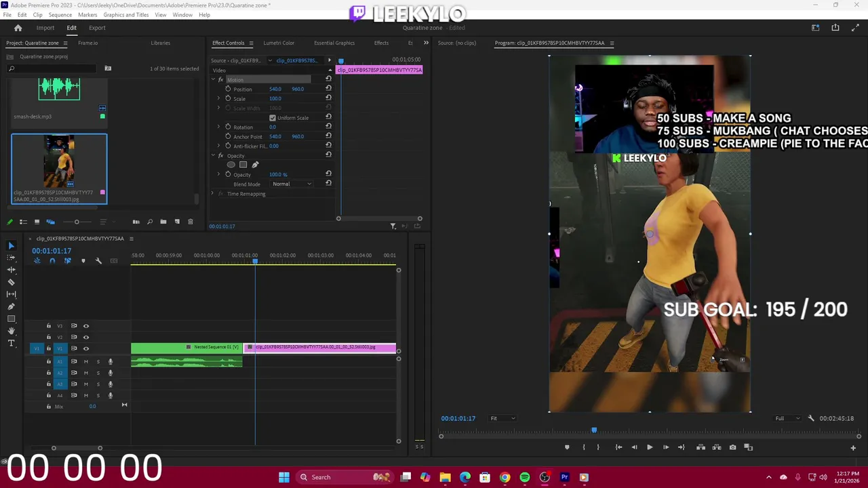Viewport: 868px width, 488px height.
Task: Click the Libraries panel tab
Action: (x=160, y=43)
